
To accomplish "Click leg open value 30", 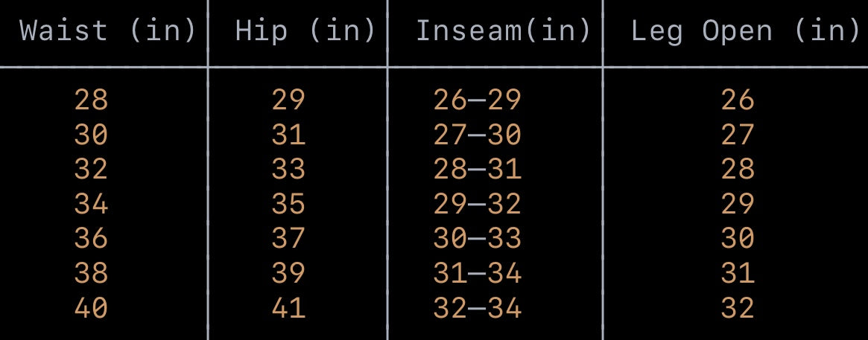I will (x=738, y=239).
